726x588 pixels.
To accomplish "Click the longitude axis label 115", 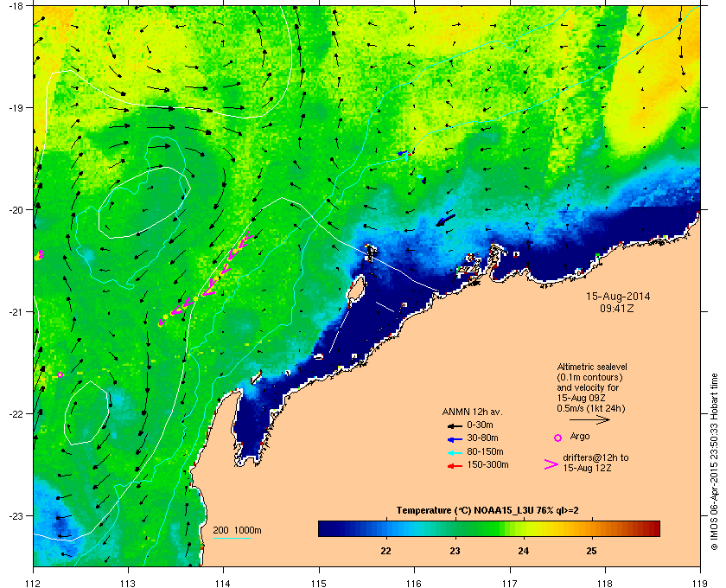I will pyautogui.click(x=319, y=584).
